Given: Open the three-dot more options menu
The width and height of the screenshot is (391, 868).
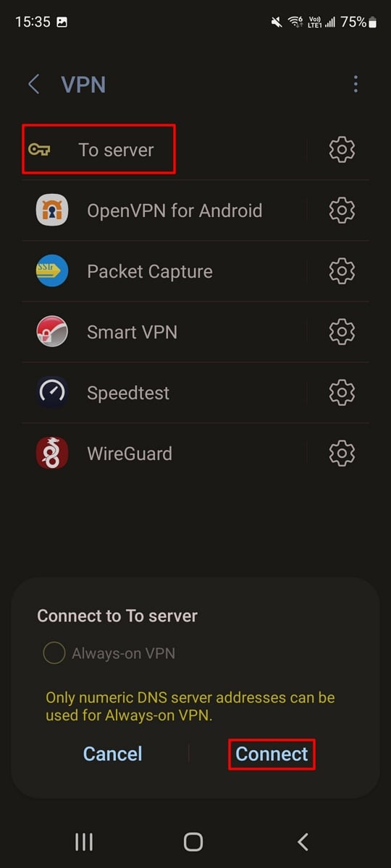Looking at the screenshot, I should pyautogui.click(x=356, y=84).
